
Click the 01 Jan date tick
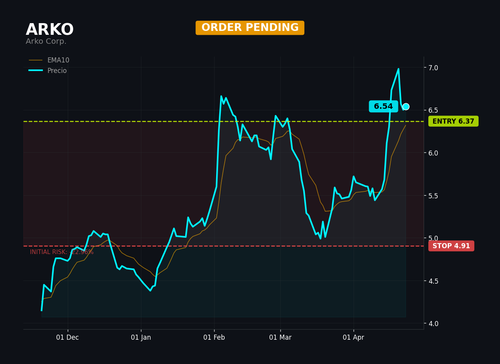pos(141,337)
